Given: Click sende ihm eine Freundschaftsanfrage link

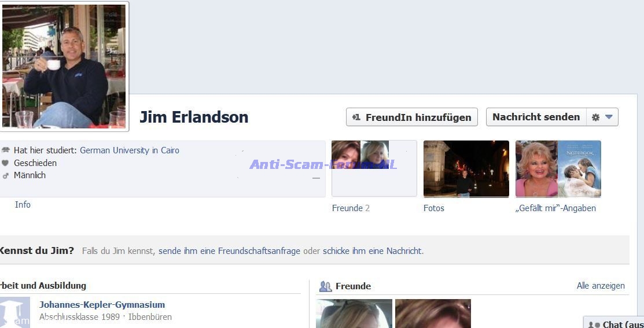Looking at the screenshot, I should click(x=229, y=251).
